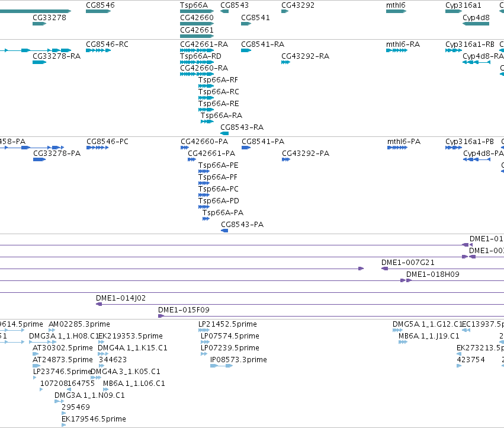The height and width of the screenshot is (428, 504).
Task: Select protein Tsp66A-PD
Action: (x=204, y=207)
